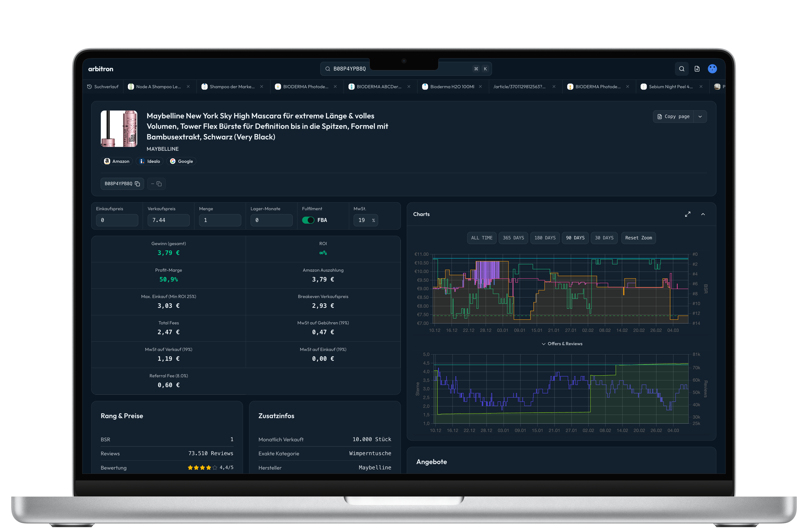Close the Shampoo der Marke tab
The height and width of the screenshot is (532, 808).
pyautogui.click(x=261, y=86)
